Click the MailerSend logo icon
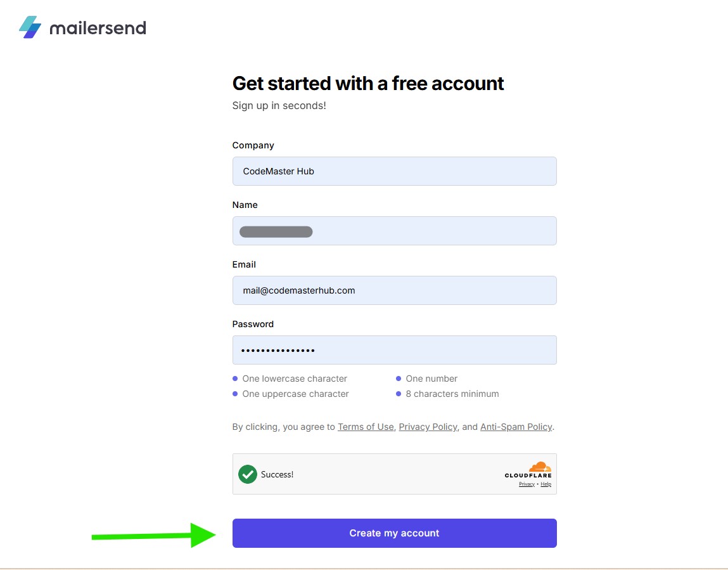The height and width of the screenshot is (570, 728). click(x=30, y=27)
